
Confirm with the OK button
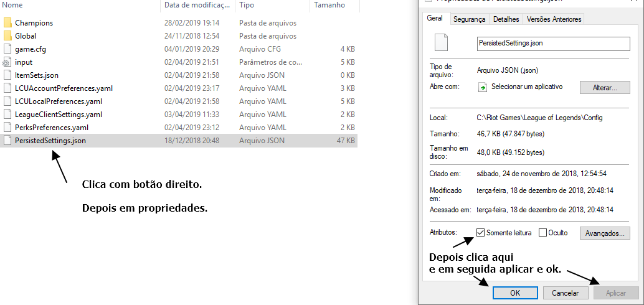tap(515, 293)
